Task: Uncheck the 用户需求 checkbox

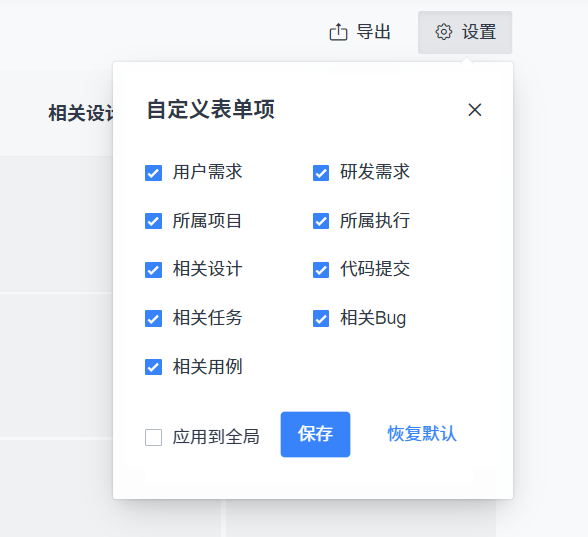Action: click(x=153, y=173)
